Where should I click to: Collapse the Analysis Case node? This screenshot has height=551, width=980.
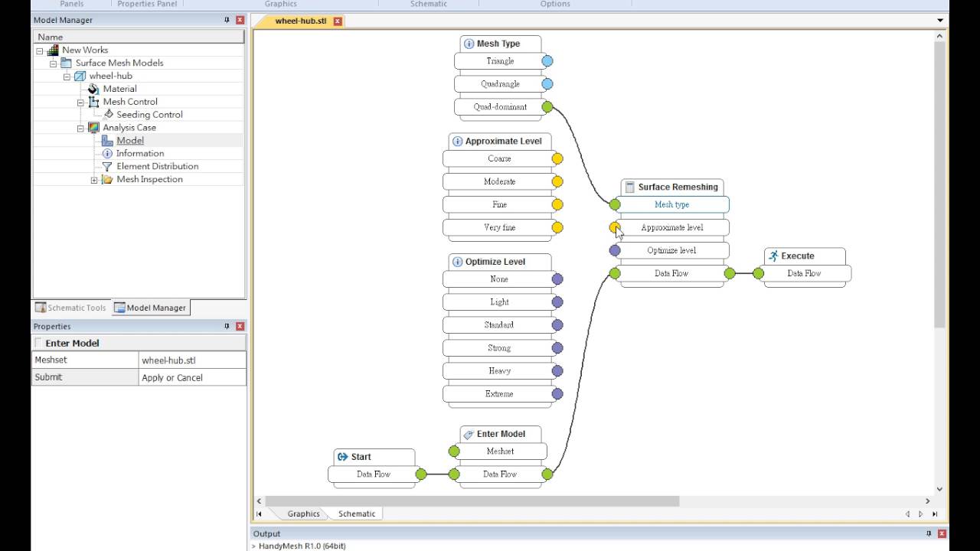80,128
